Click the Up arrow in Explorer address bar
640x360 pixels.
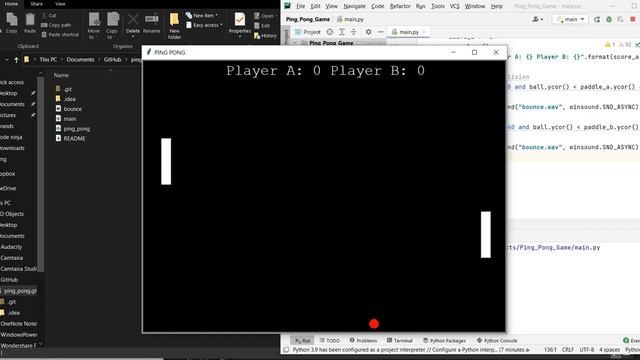[x=16, y=60]
